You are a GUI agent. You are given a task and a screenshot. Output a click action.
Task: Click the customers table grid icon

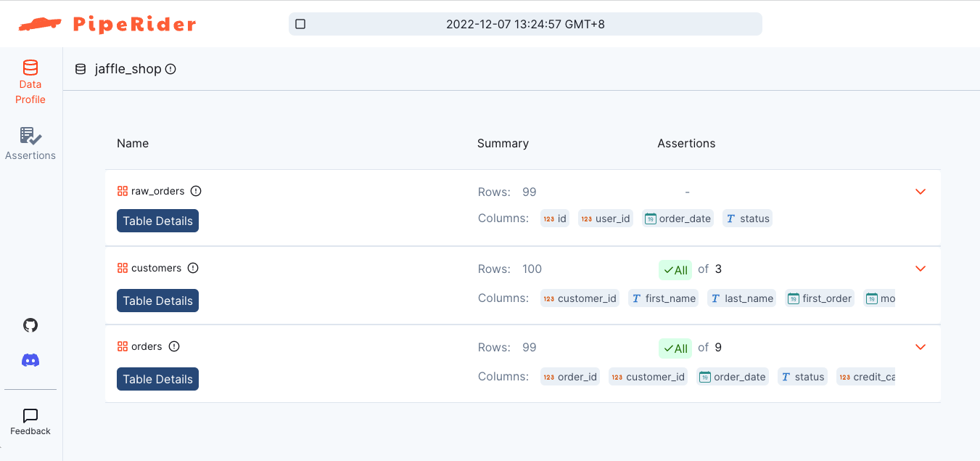[x=123, y=268]
